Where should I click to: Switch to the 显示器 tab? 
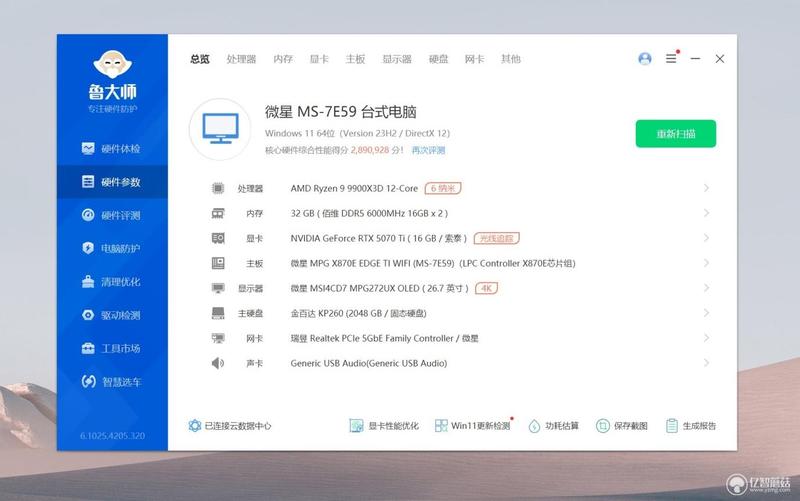pos(397,59)
